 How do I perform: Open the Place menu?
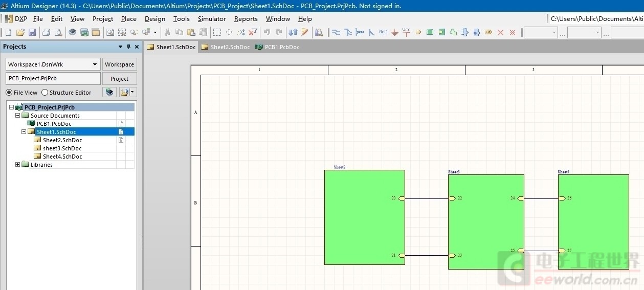pos(129,18)
